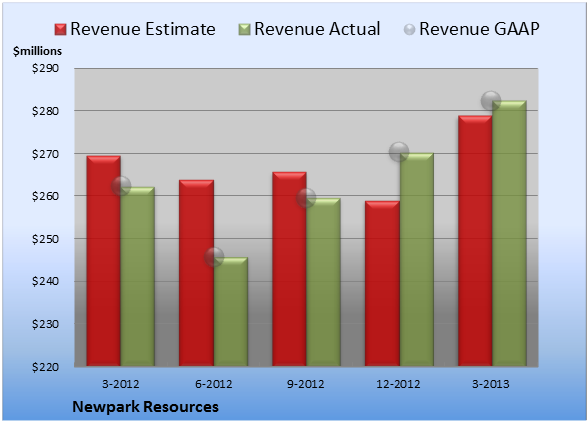This screenshot has height=422, width=588.
Task: Click the $220 axis value
Action: coord(45,366)
